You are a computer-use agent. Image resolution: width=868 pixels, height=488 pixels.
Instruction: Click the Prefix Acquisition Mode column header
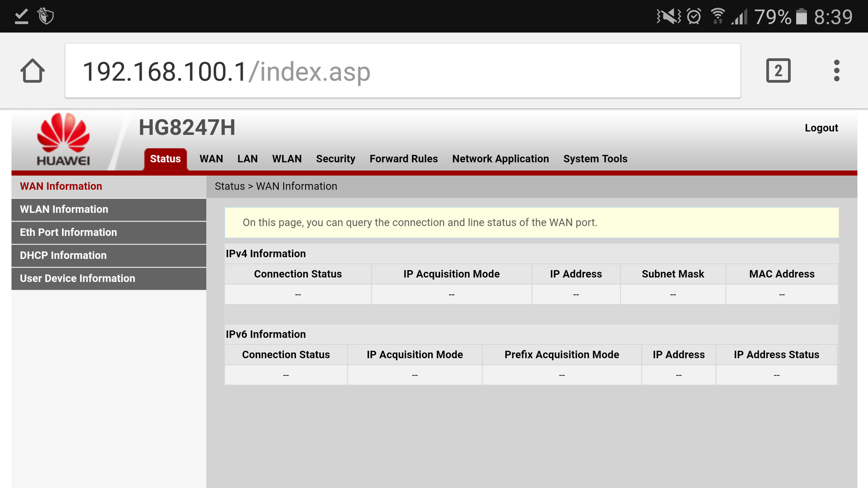[562, 355]
